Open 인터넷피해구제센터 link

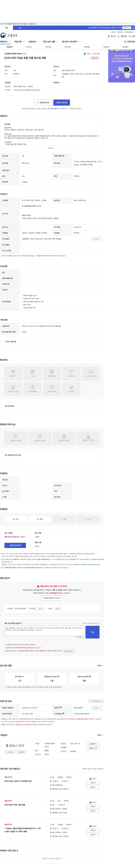pyautogui.click(x=28, y=648)
